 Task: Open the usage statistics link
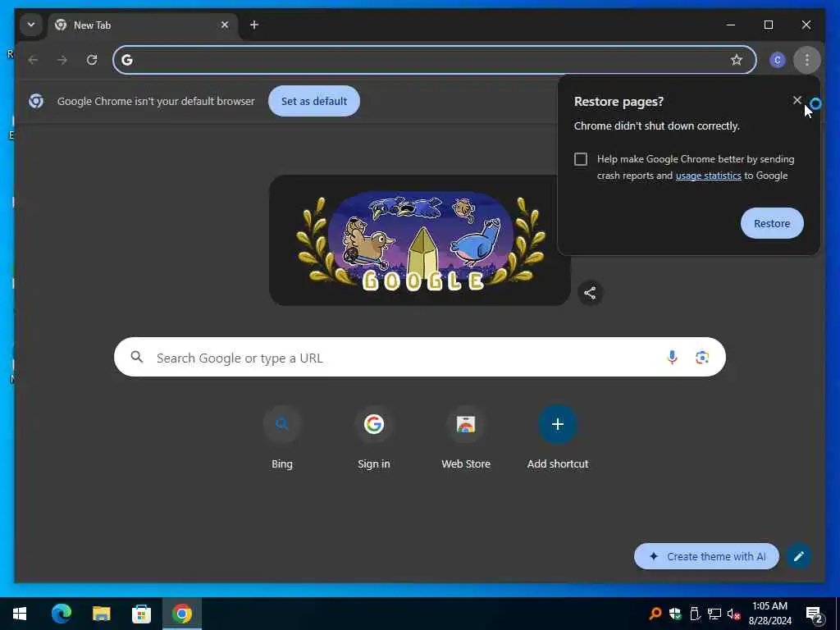(708, 176)
